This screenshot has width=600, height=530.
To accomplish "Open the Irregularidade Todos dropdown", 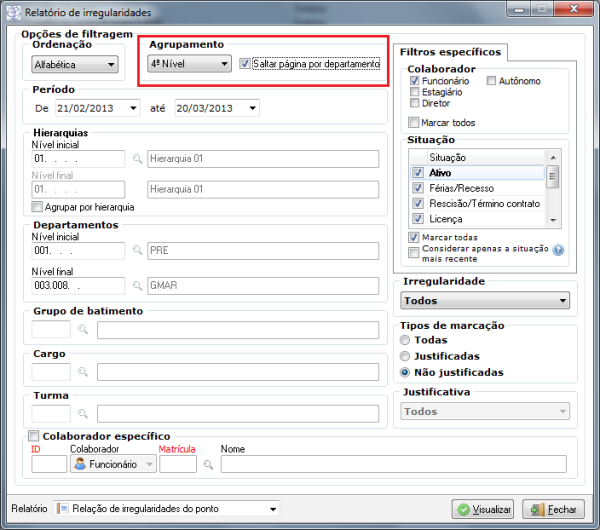I will [484, 300].
